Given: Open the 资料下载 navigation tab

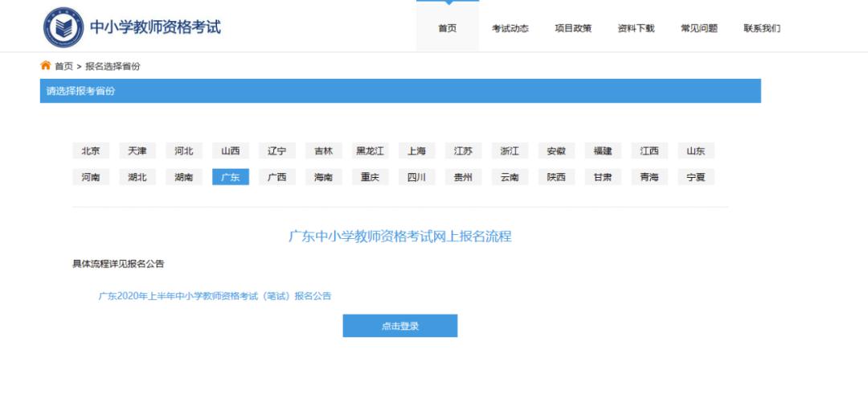Looking at the screenshot, I should click(x=636, y=28).
